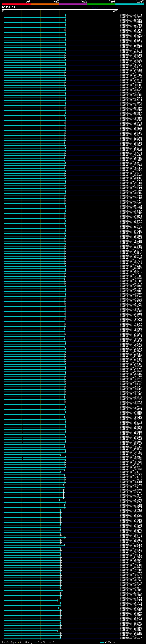Click the red 20% identity legend segment
This screenshot has height=644, width=146.
[16, 4]
